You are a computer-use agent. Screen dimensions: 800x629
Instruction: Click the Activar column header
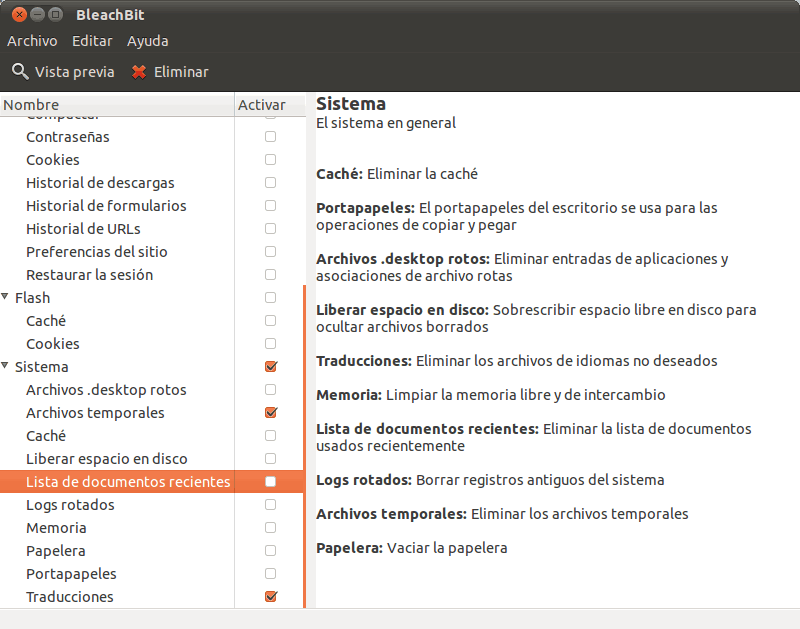pyautogui.click(x=262, y=105)
